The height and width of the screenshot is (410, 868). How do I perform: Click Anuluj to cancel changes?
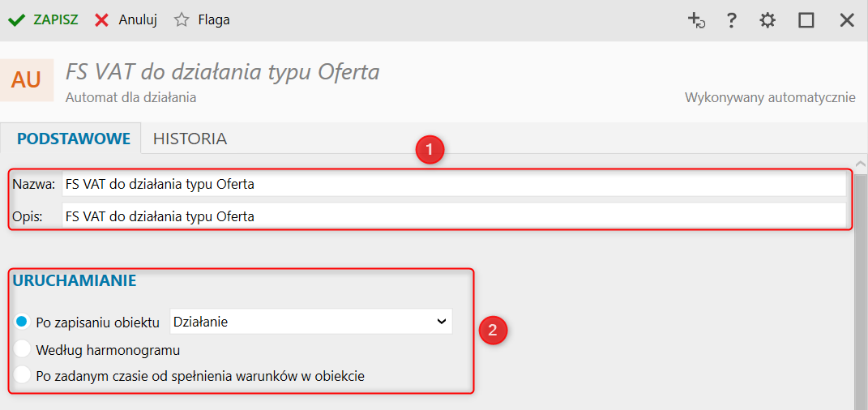[x=126, y=20]
